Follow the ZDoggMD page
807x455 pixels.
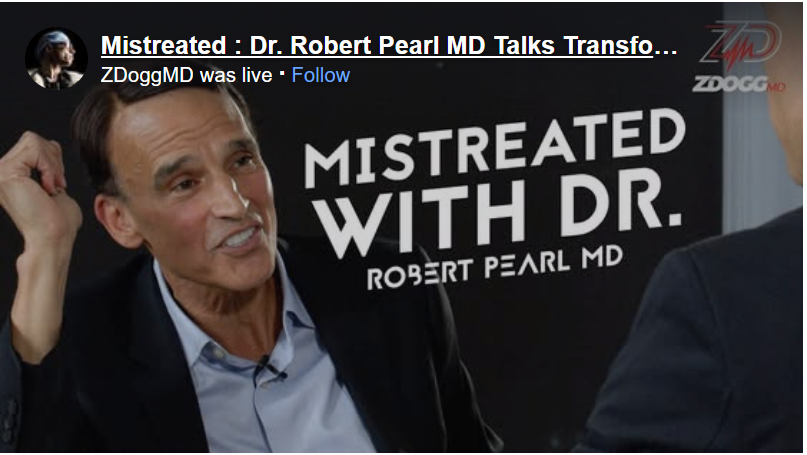[321, 75]
